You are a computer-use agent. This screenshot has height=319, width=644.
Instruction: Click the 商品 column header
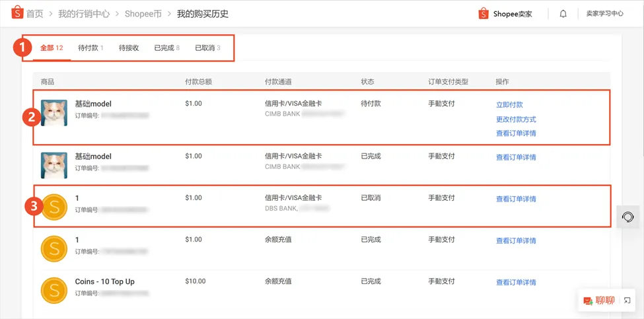[48, 82]
